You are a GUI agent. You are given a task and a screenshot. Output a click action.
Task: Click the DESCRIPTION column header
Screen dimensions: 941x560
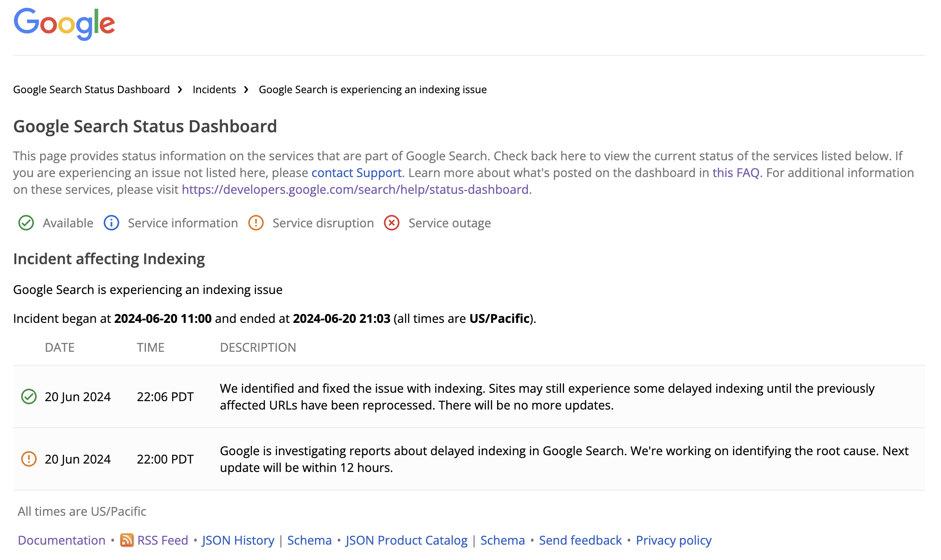258,347
